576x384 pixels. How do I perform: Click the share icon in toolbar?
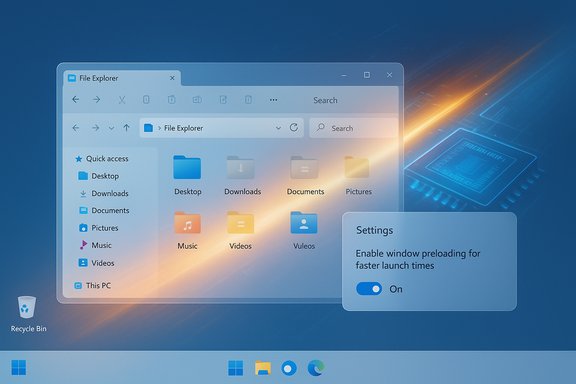[223, 100]
